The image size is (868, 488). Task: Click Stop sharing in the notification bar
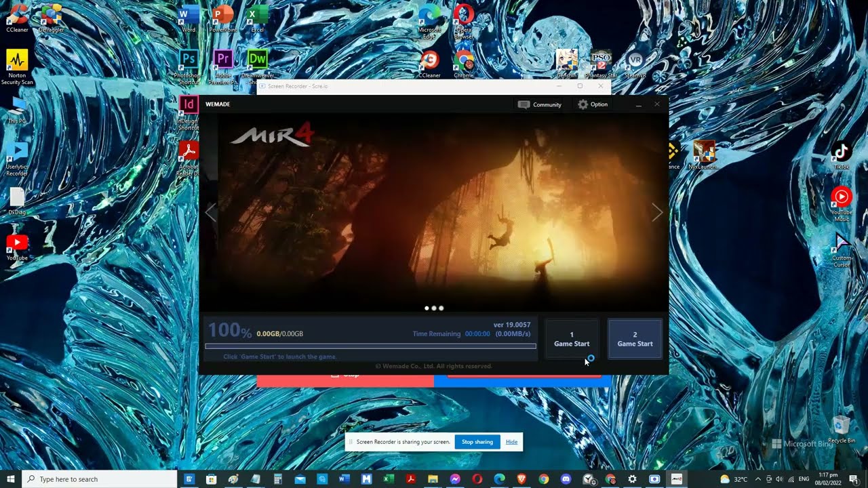click(x=477, y=442)
